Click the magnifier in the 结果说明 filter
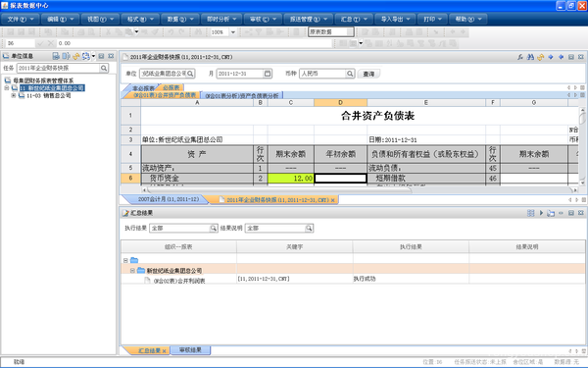The image size is (588, 368). (309, 228)
